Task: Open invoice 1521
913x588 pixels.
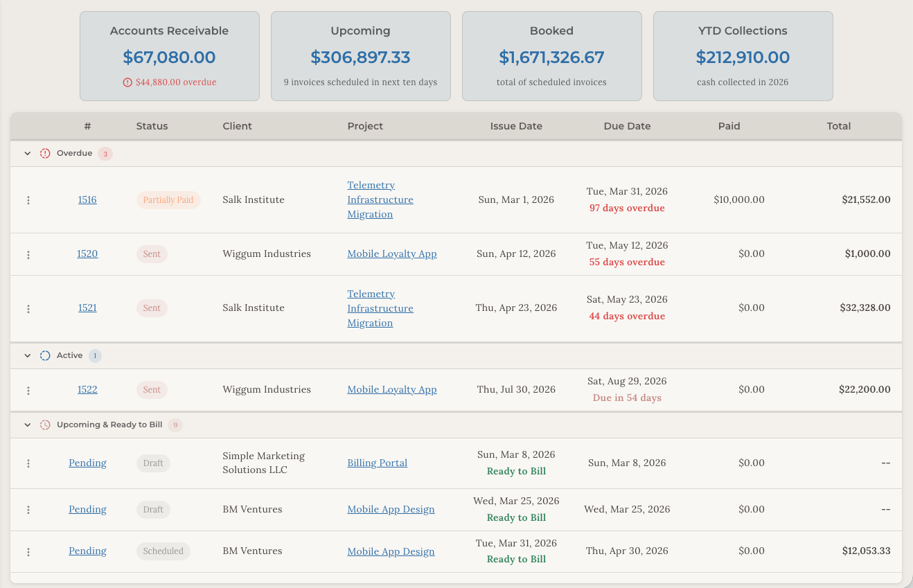Action: 87,308
